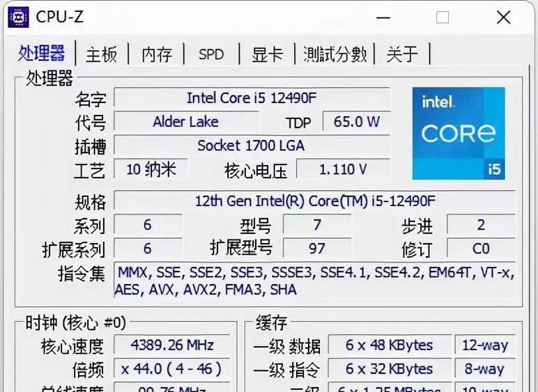
Task: Click the 型号 value 7
Action: [x=317, y=225]
